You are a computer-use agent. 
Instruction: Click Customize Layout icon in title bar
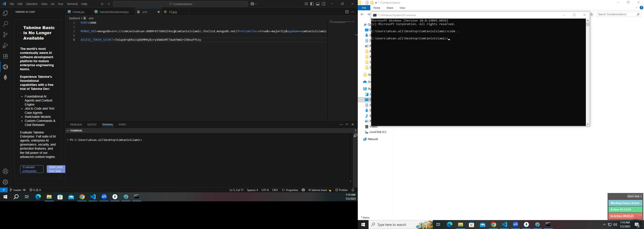click(x=306, y=4)
